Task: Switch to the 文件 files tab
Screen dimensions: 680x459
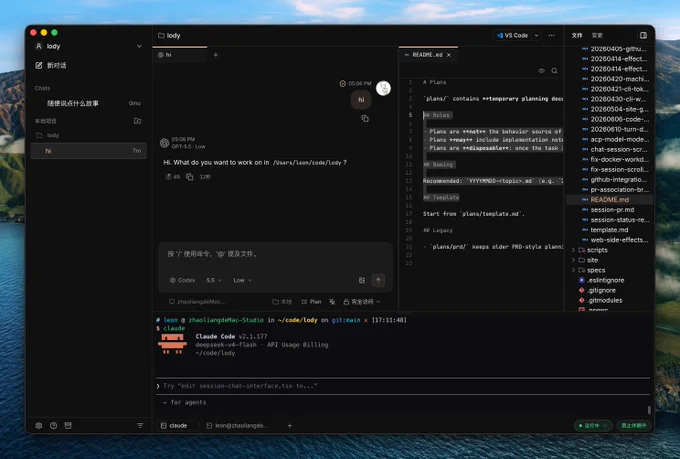Action: point(577,35)
